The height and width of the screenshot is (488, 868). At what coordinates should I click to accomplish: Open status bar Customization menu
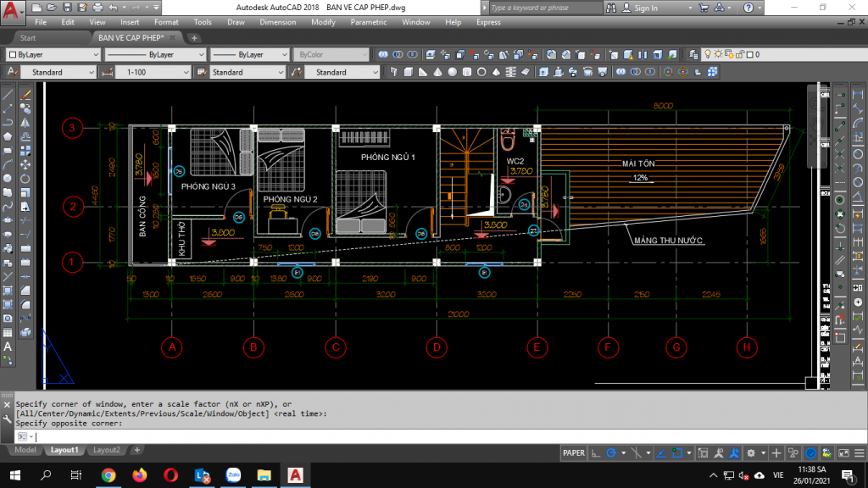860,453
